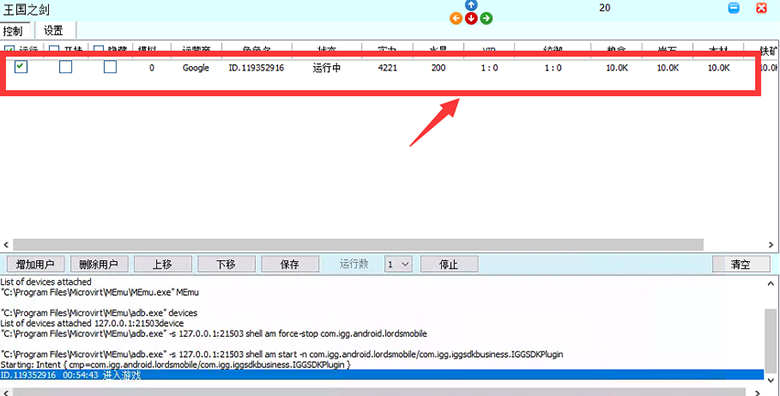The width and height of the screenshot is (780, 396).
Task: Click the blue up arrow icon
Action: click(471, 5)
